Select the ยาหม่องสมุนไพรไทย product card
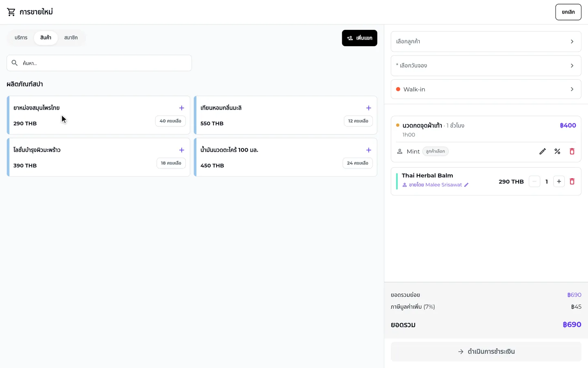588x368 pixels. click(x=98, y=115)
